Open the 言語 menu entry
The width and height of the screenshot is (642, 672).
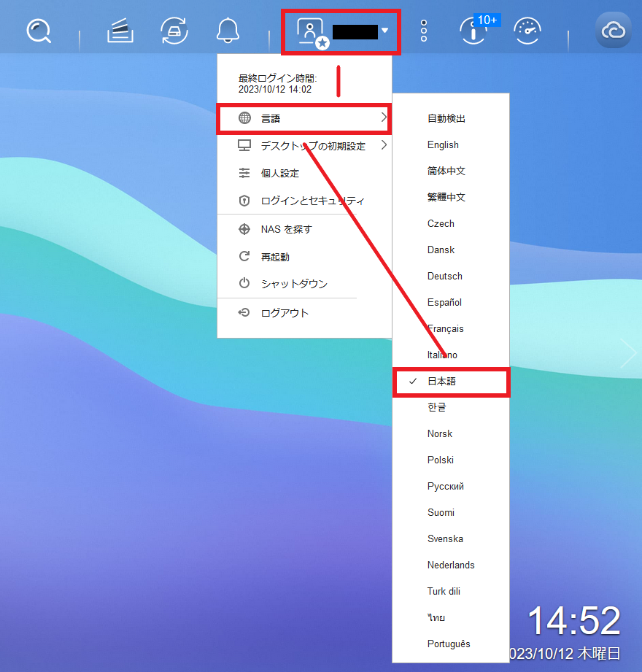click(304, 118)
